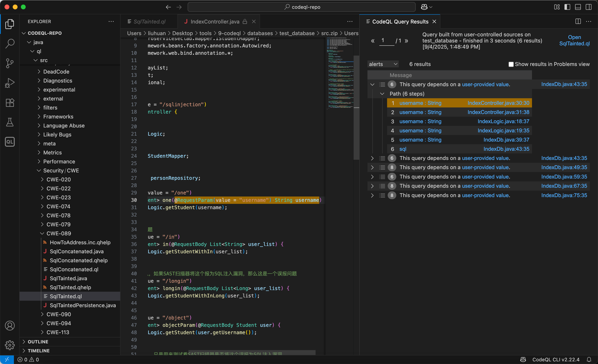The height and width of the screenshot is (364, 598).
Task: Click the editor vertical scrollbar thumb
Action: (x=356, y=107)
